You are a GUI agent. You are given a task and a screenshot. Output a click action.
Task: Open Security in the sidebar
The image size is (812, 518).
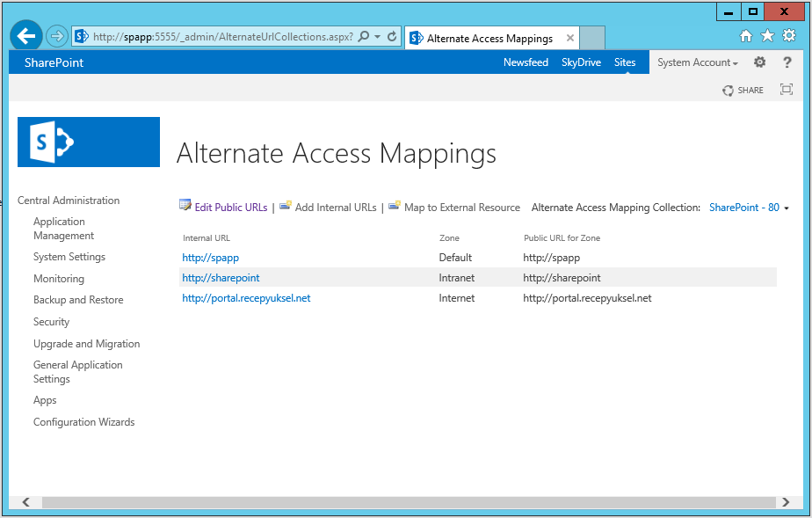coord(51,322)
